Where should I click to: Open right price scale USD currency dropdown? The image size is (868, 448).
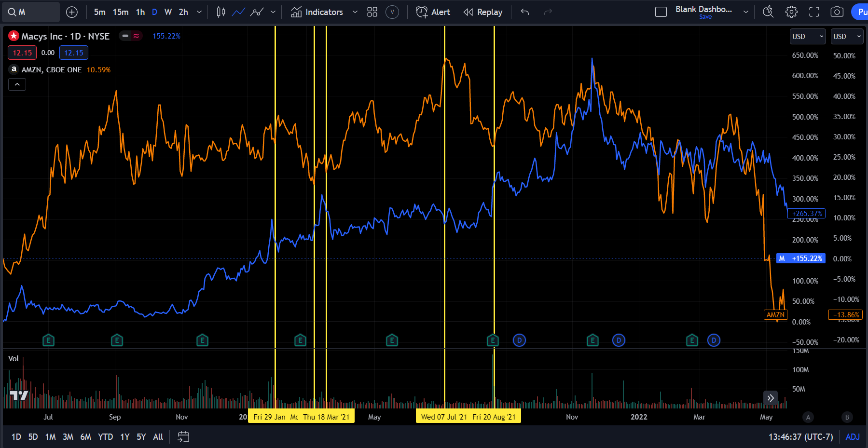(848, 37)
